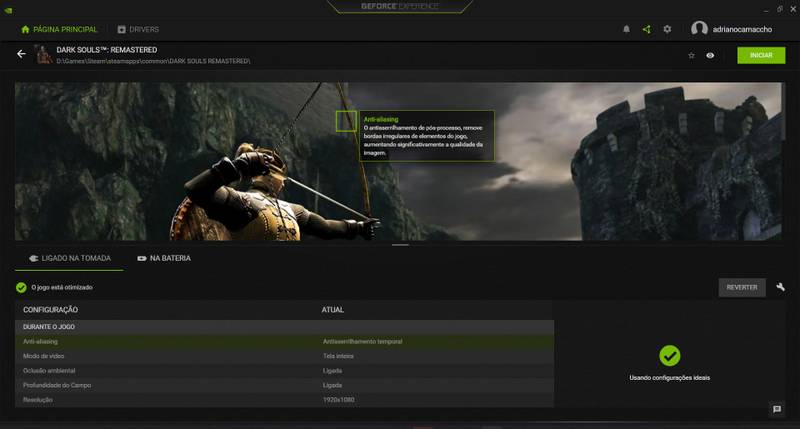800x429 pixels.
Task: Open Página Principal tab
Action: coord(59,30)
